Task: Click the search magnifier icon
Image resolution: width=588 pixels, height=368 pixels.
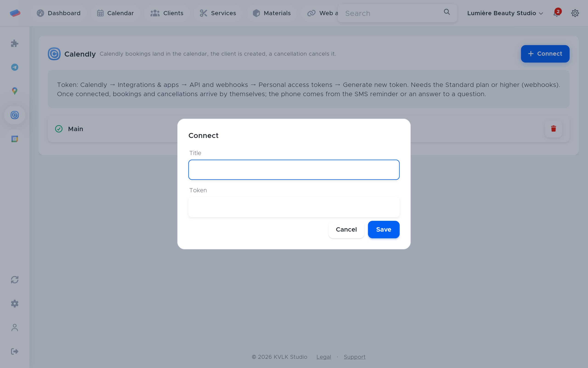Action: 447,12
